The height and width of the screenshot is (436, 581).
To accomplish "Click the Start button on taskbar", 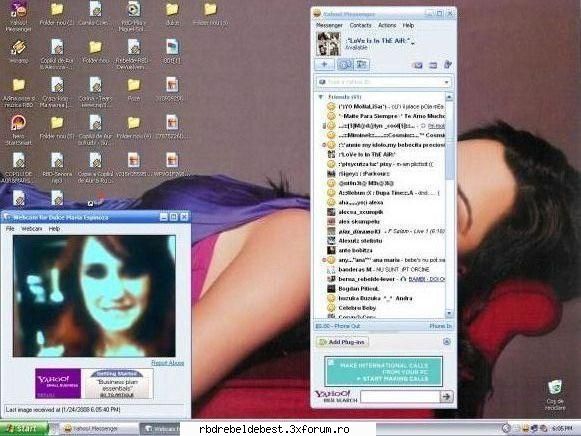I will [24, 429].
